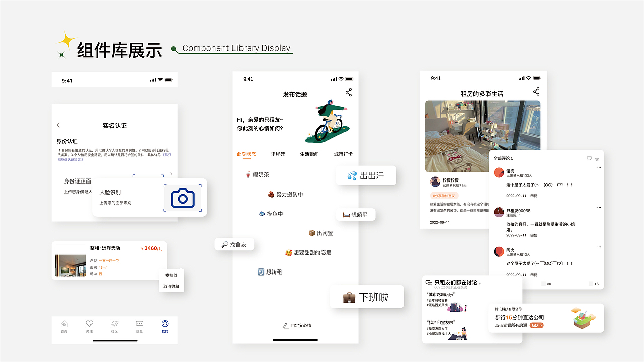Select the 想转租 mood tag
644x362 pixels.
pos(270,272)
